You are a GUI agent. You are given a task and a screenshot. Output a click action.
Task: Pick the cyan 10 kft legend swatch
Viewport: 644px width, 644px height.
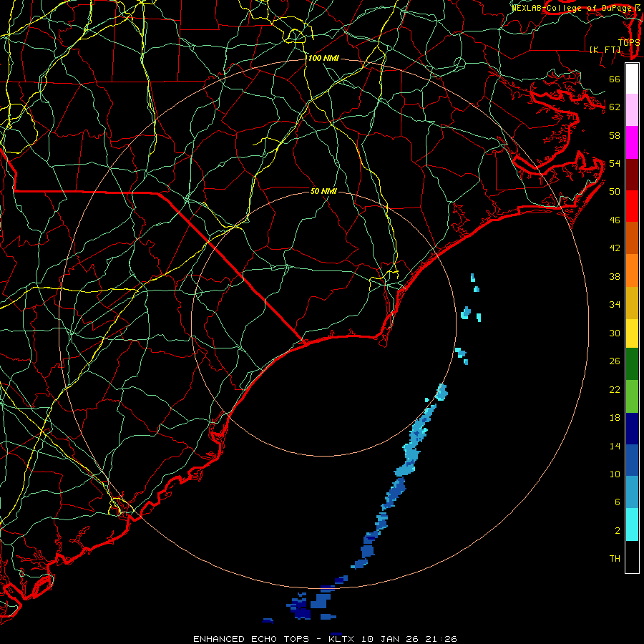[x=632, y=525]
